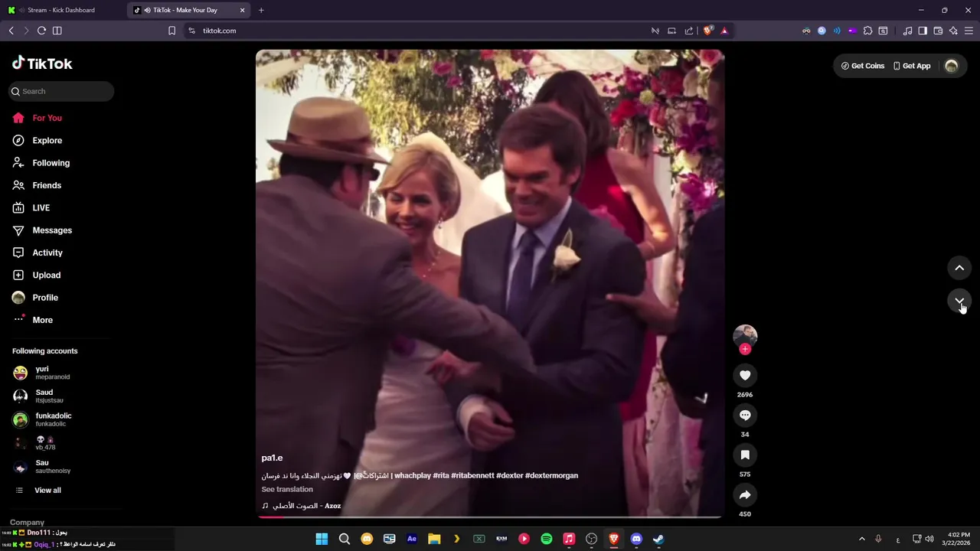This screenshot has width=980, height=551.
Task: Click the TikTok logo
Action: (42, 64)
